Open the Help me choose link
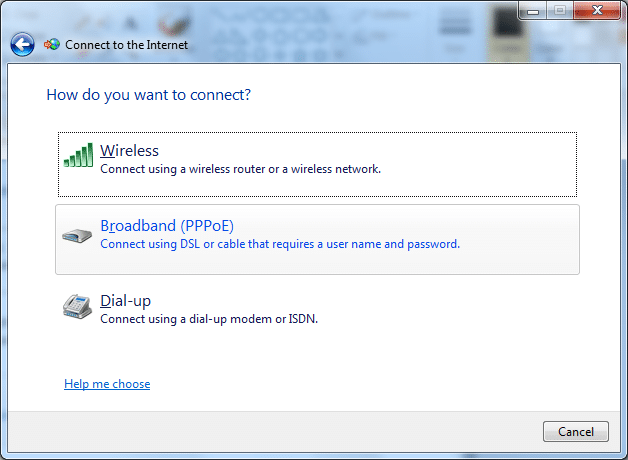 [x=107, y=384]
